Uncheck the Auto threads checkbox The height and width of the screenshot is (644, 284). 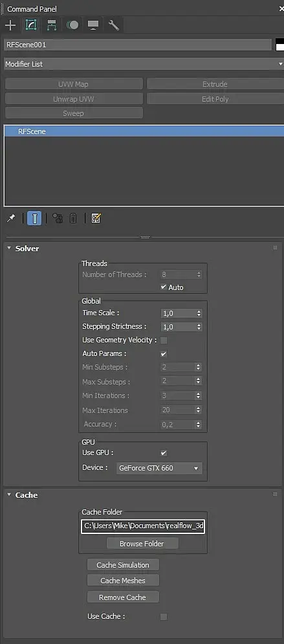(163, 287)
